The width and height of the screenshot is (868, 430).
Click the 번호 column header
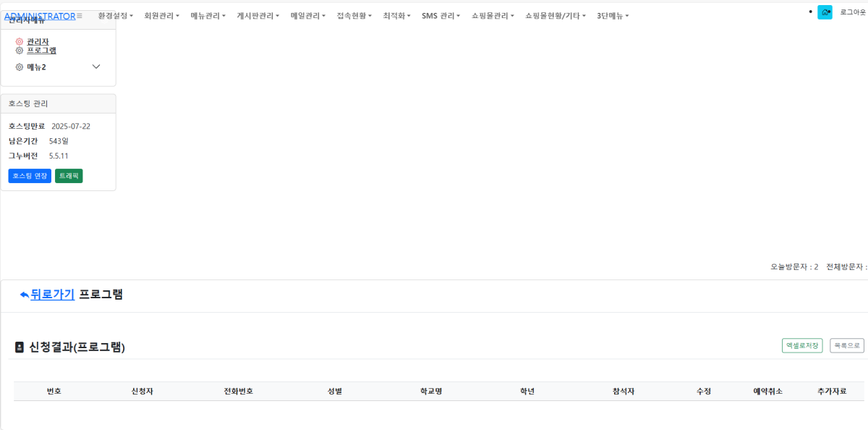pos(54,391)
